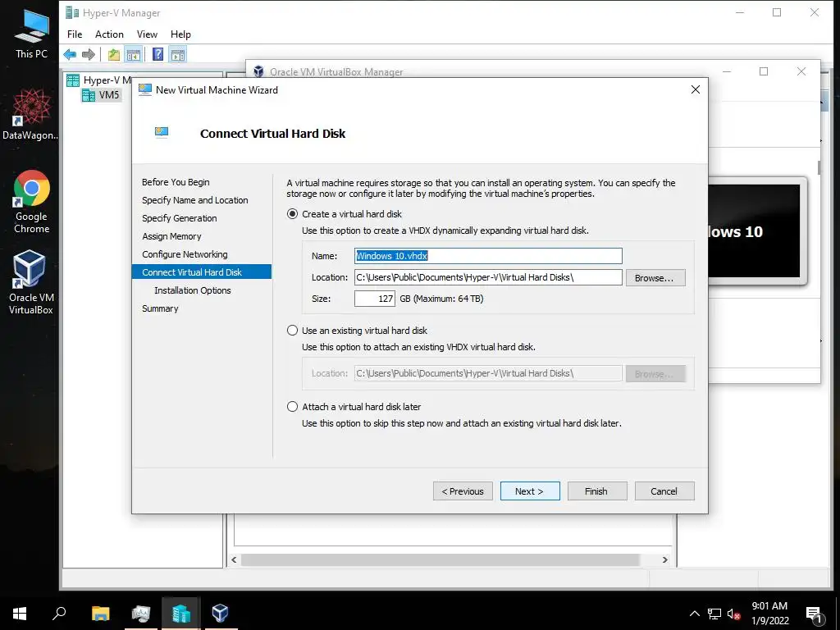Switch to Hyper-V Manager taskbar icon

[181, 614]
